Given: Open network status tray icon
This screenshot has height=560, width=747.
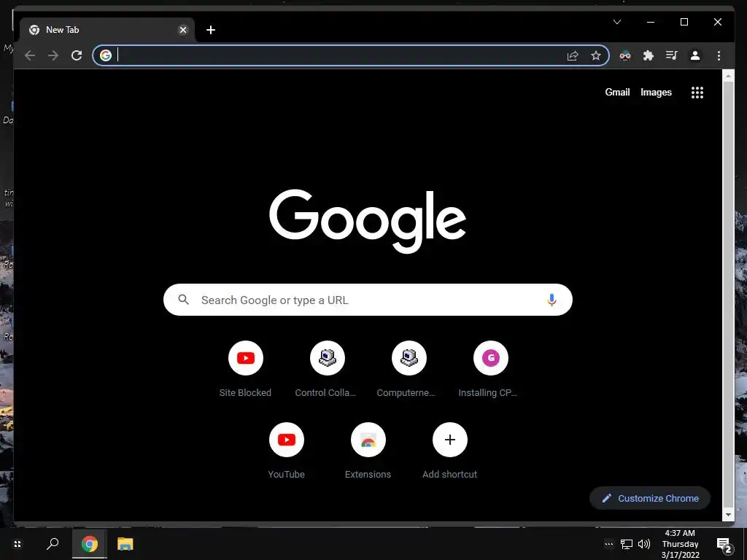Looking at the screenshot, I should pos(627,544).
